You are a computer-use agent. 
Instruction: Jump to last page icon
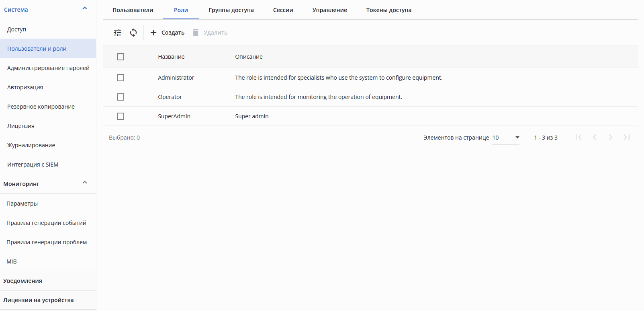627,137
